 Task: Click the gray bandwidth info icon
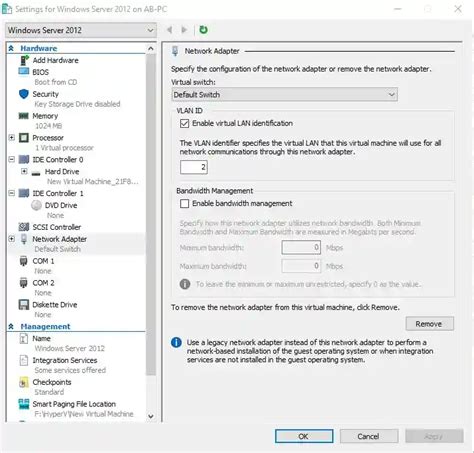[185, 284]
